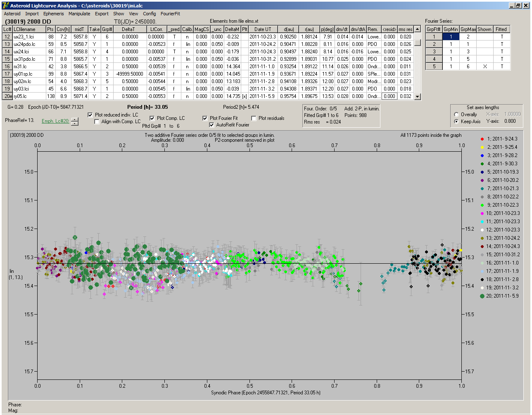Click the Date UT column header

(263, 29)
